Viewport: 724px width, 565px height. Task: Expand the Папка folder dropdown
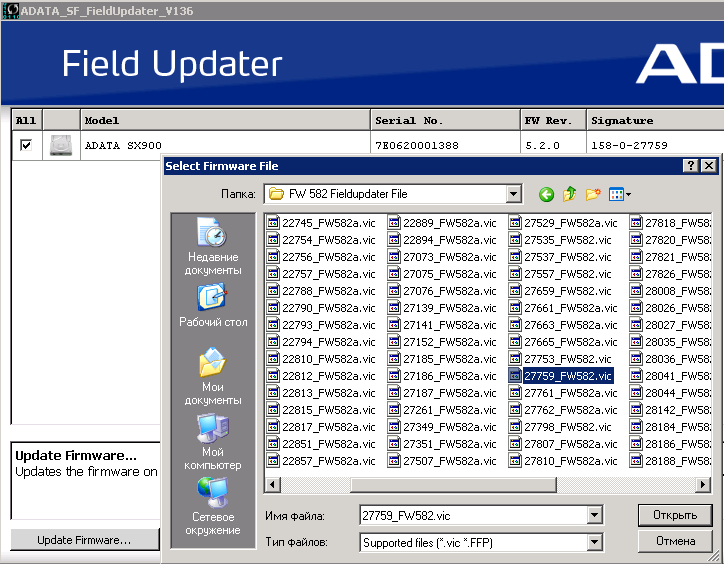click(x=513, y=194)
